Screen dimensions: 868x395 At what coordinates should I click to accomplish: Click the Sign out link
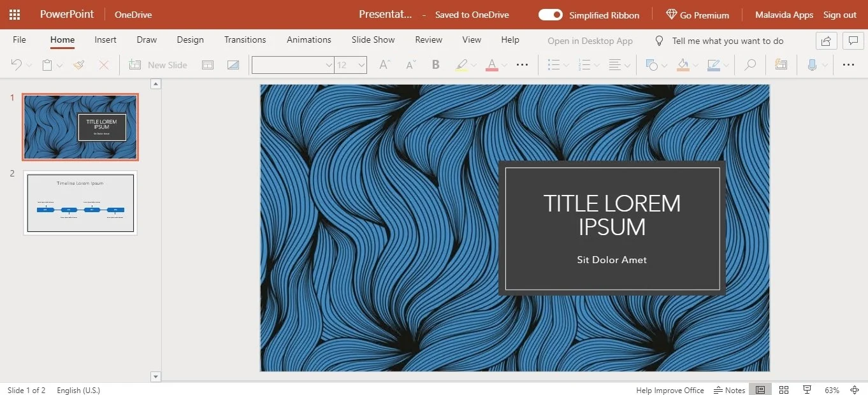tap(840, 15)
